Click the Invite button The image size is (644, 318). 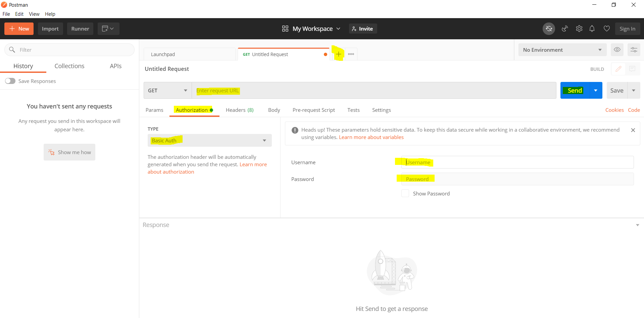[363, 29]
